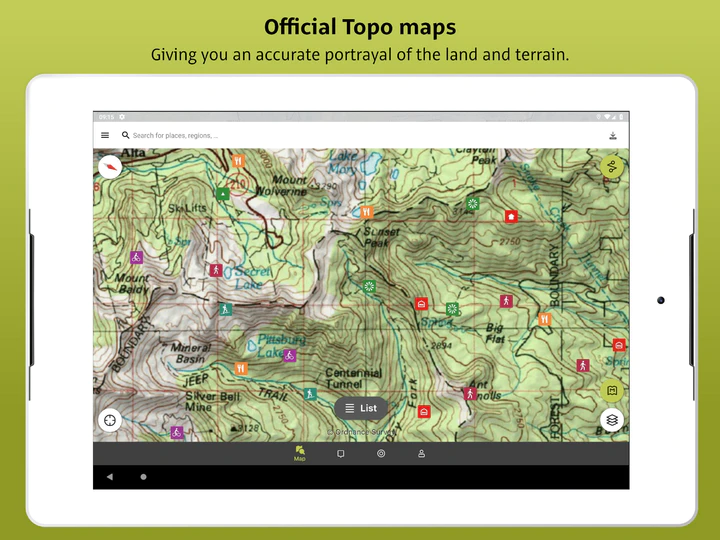Screen dimensions: 720x540
Task: Tap the yellow-green map button above layers
Action: tap(612, 390)
